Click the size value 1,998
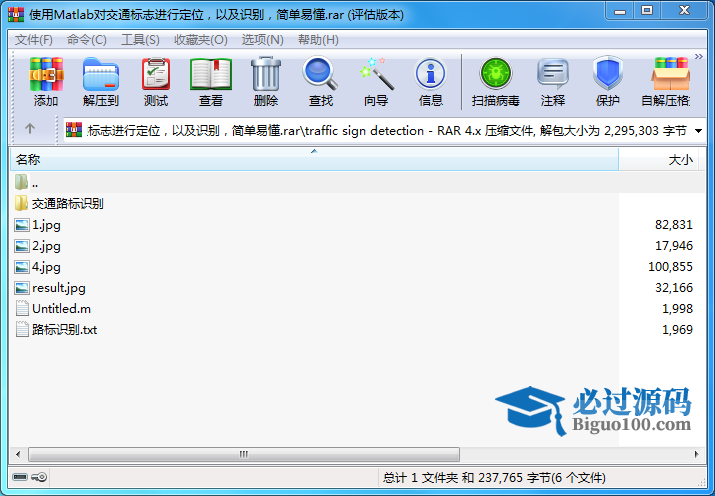The height and width of the screenshot is (496, 715). point(677,309)
